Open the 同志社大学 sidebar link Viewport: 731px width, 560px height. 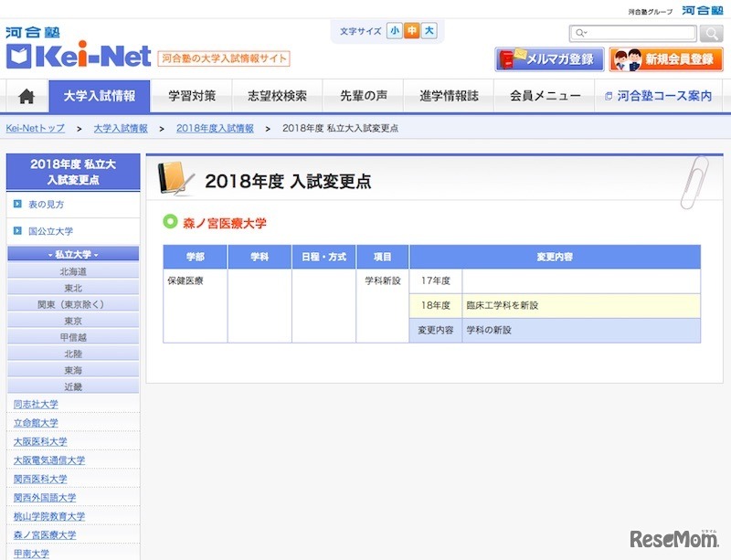38,403
